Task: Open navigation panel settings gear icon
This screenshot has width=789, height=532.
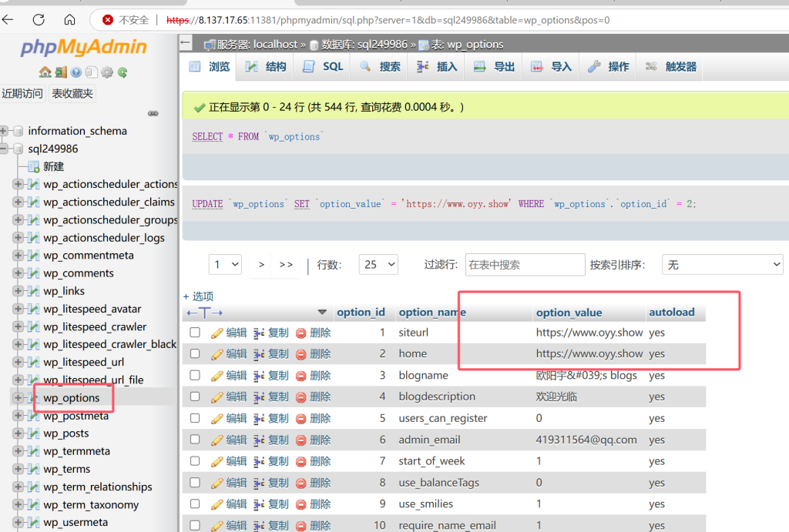Action: click(106, 72)
